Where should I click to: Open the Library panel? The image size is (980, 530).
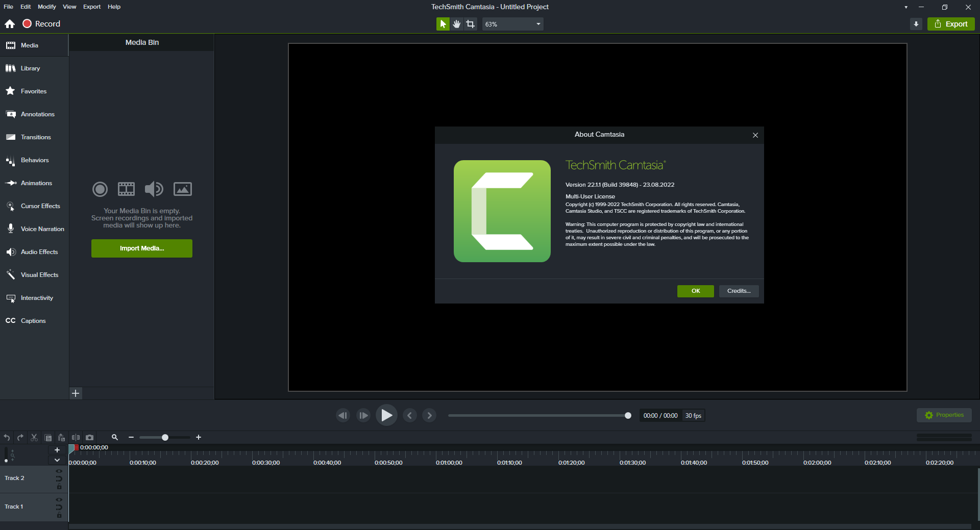(34, 68)
